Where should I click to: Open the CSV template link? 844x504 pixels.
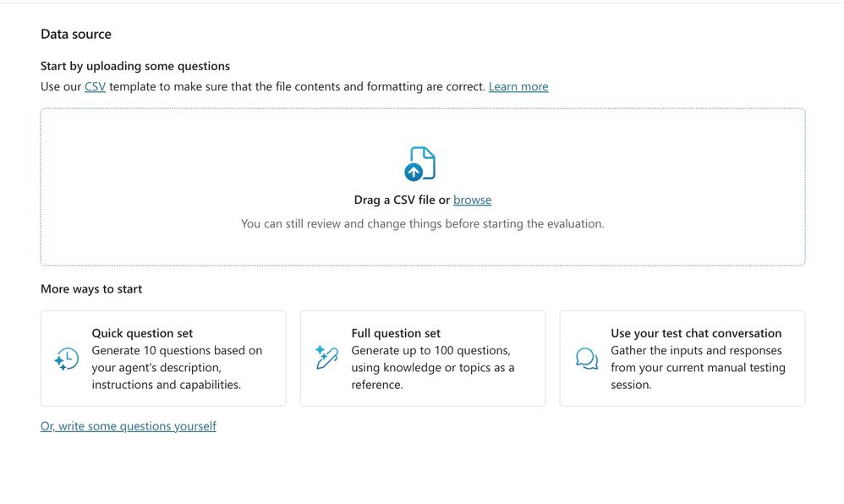pos(95,86)
